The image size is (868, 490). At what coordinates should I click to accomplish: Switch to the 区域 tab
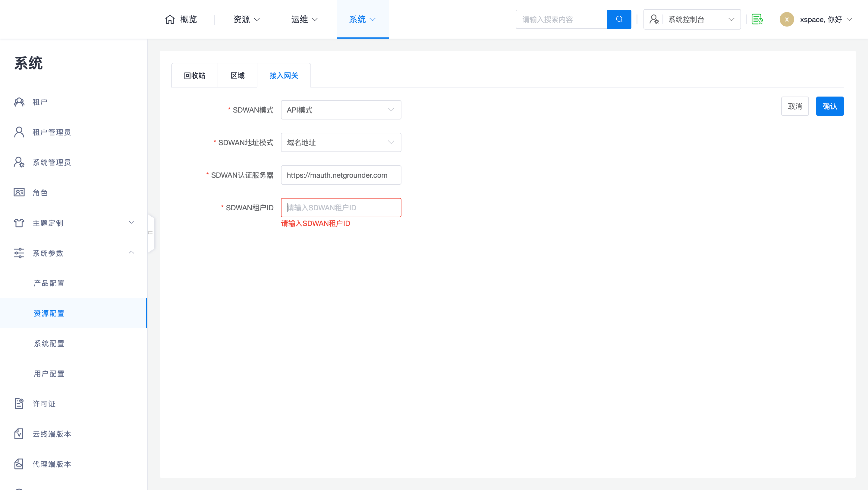237,75
